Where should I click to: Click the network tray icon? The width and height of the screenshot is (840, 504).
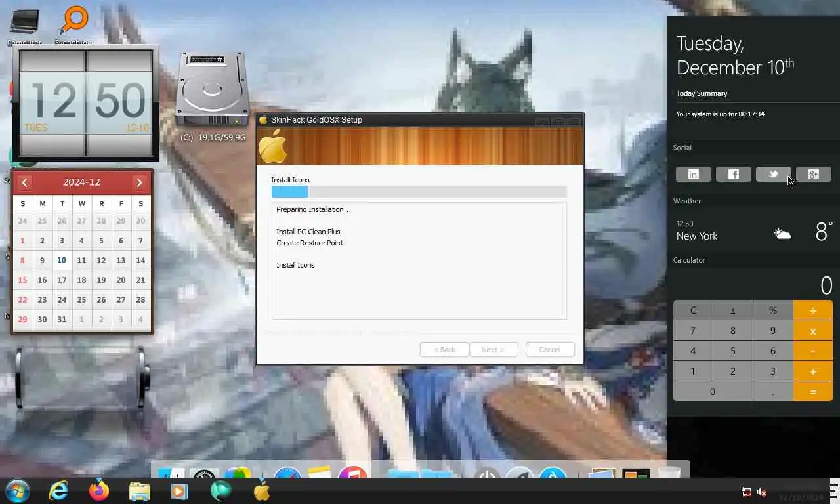pyautogui.click(x=746, y=492)
